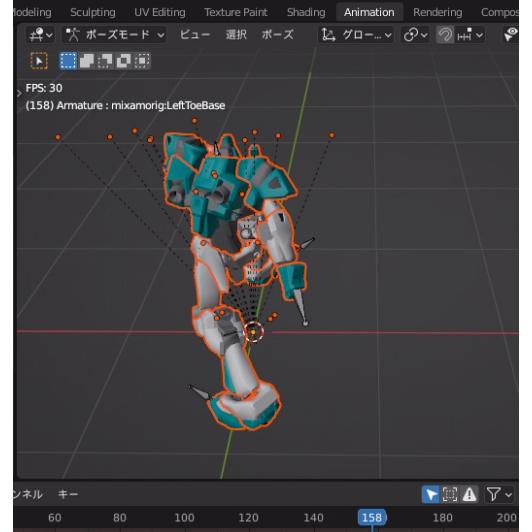Open the editor type selector icon
This screenshot has height=532, width=532.
(40, 35)
